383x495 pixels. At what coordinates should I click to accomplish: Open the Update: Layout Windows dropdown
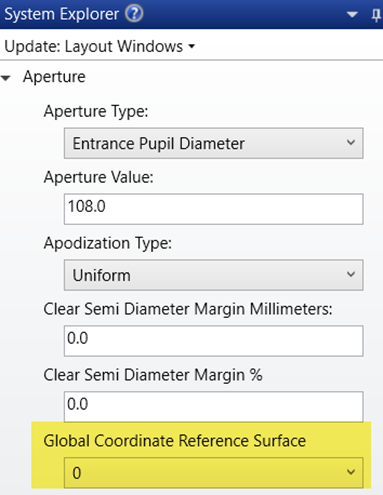[99, 46]
